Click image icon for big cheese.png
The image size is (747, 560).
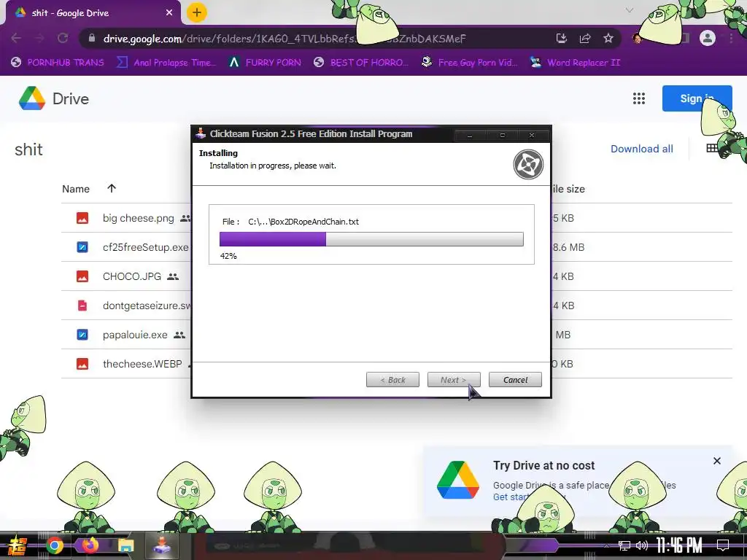point(82,218)
